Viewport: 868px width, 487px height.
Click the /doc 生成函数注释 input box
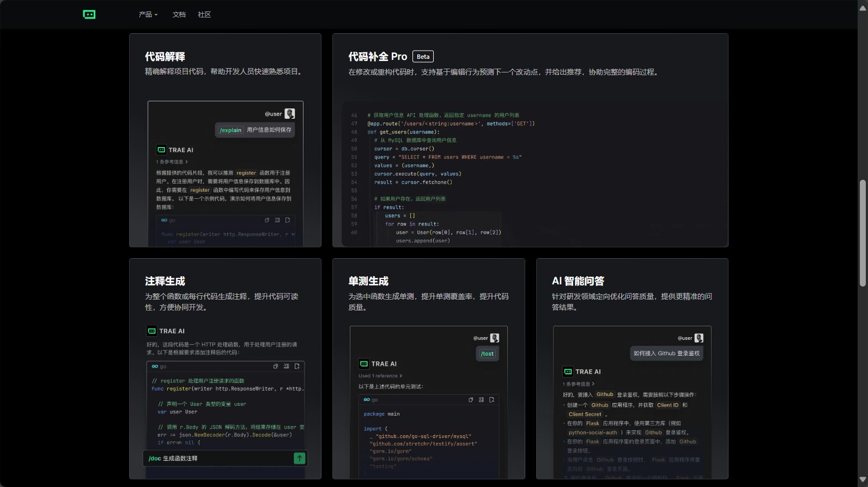[x=225, y=458]
